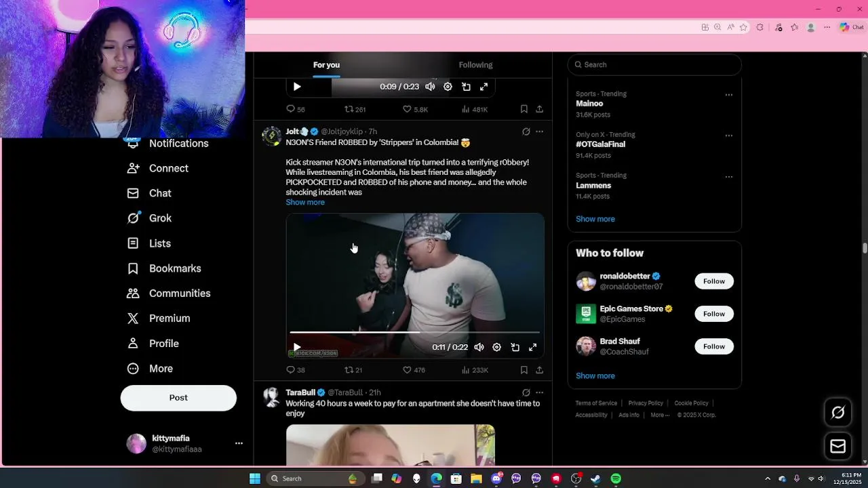This screenshot has width=868, height=488.
Task: Open more options for the Jolt post
Action: pyautogui.click(x=539, y=131)
